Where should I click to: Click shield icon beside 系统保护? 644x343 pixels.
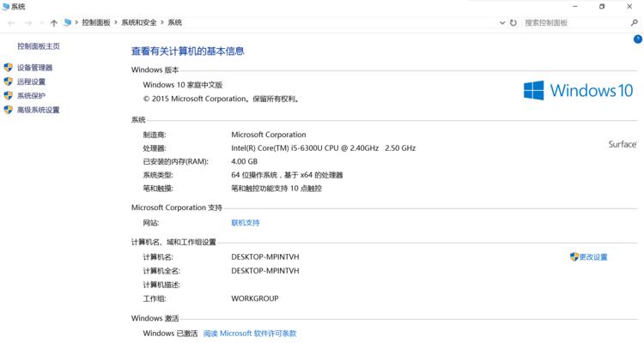pos(9,95)
